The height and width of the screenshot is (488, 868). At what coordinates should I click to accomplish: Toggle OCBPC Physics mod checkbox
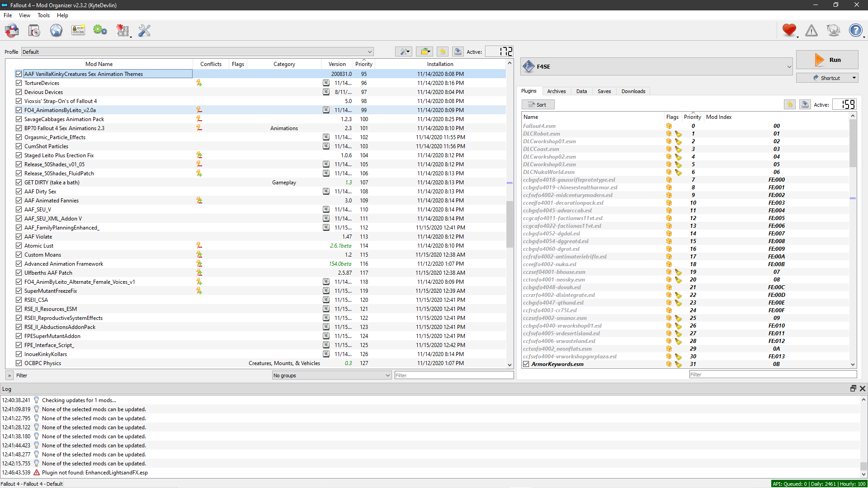(x=19, y=363)
